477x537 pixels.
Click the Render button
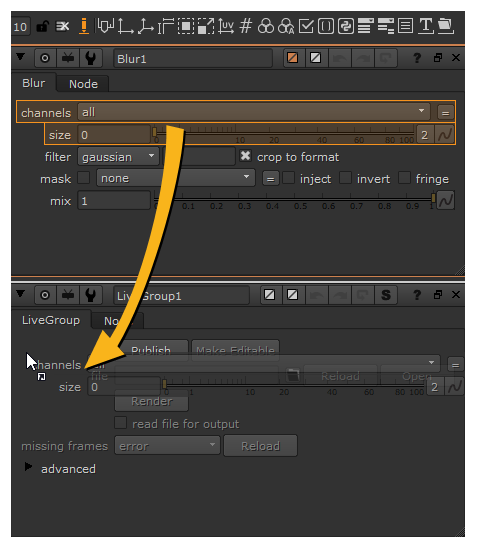point(151,401)
